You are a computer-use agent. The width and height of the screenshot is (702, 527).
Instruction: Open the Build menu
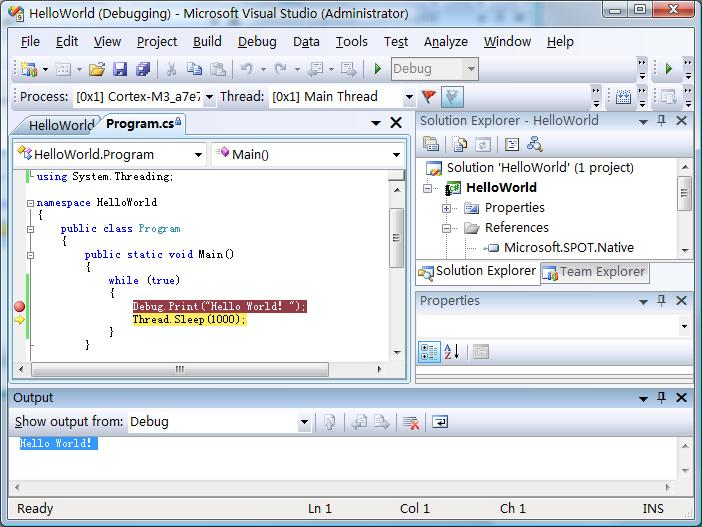pyautogui.click(x=207, y=42)
